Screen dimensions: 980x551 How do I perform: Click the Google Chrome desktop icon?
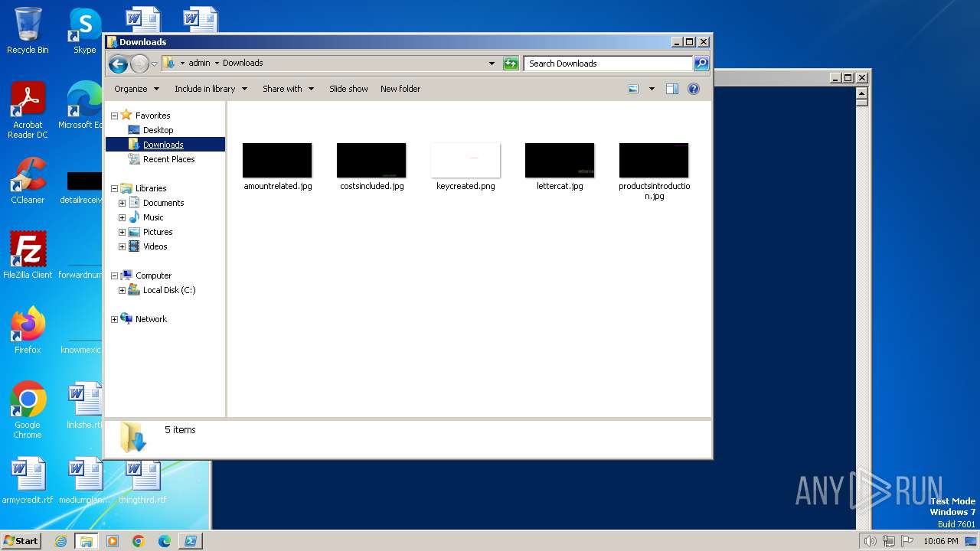(28, 409)
